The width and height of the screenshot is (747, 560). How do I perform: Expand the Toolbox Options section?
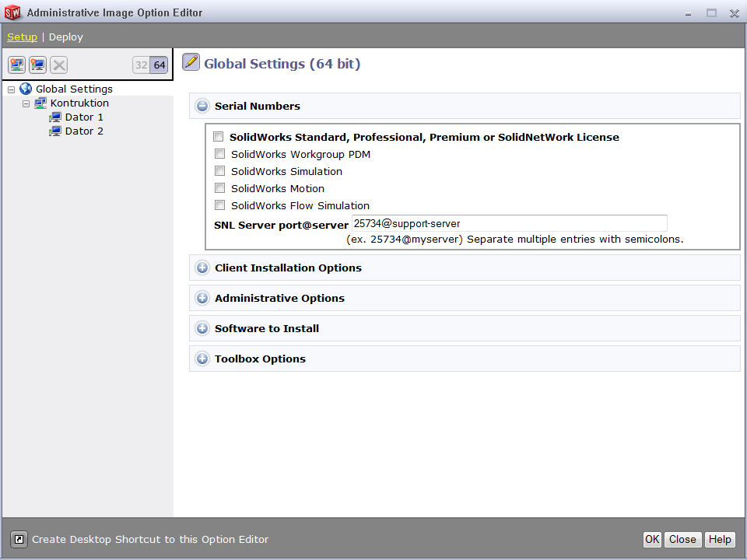pyautogui.click(x=202, y=359)
